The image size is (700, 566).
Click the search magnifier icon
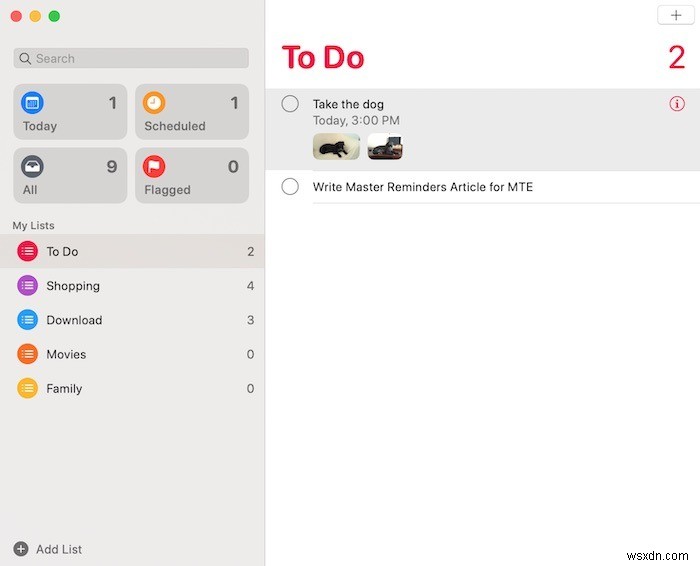(25, 58)
